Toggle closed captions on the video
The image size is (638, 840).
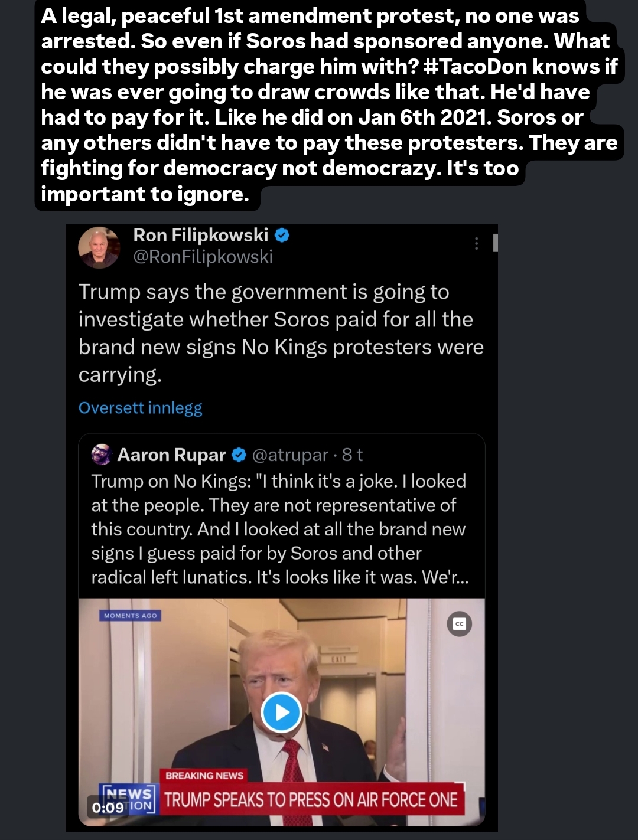[460, 624]
